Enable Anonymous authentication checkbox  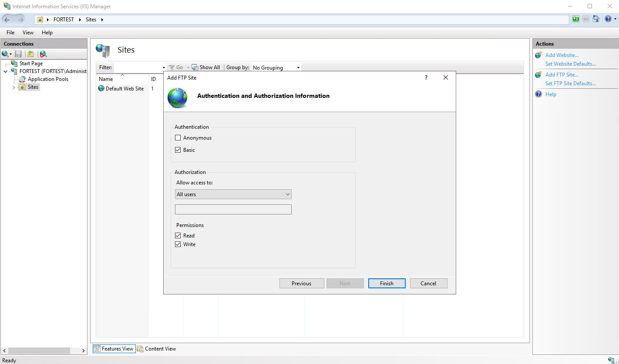click(x=178, y=138)
